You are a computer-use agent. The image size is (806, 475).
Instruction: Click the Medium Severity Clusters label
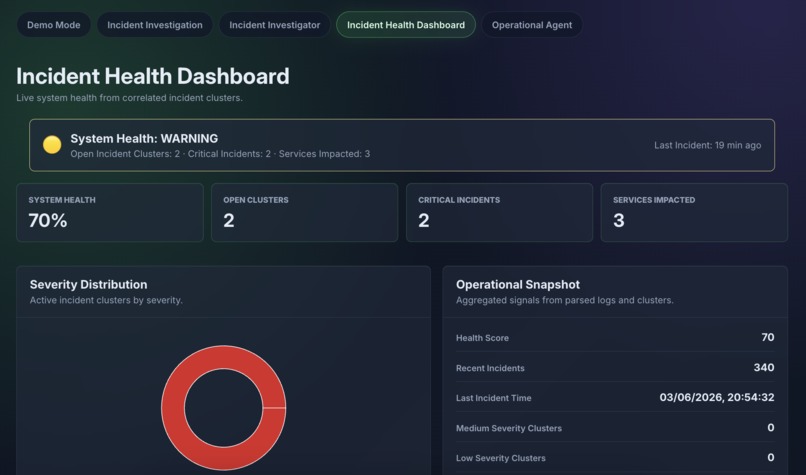click(508, 428)
